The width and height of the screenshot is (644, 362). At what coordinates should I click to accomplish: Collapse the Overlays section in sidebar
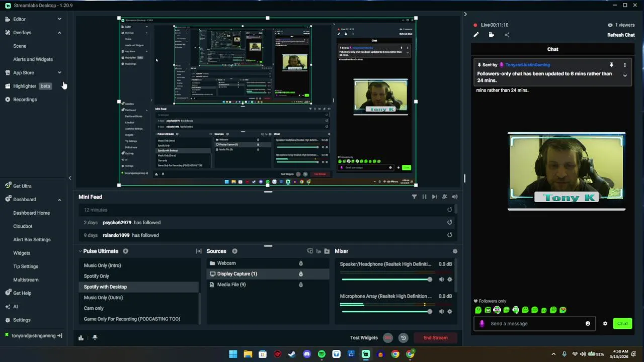click(59, 33)
